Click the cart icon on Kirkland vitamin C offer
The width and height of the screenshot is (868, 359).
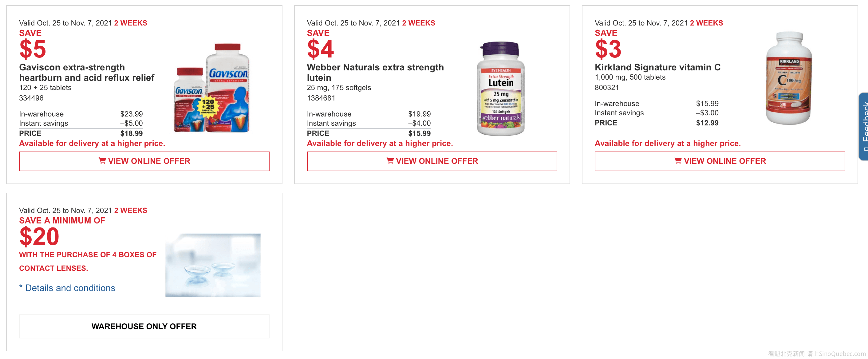click(x=677, y=160)
